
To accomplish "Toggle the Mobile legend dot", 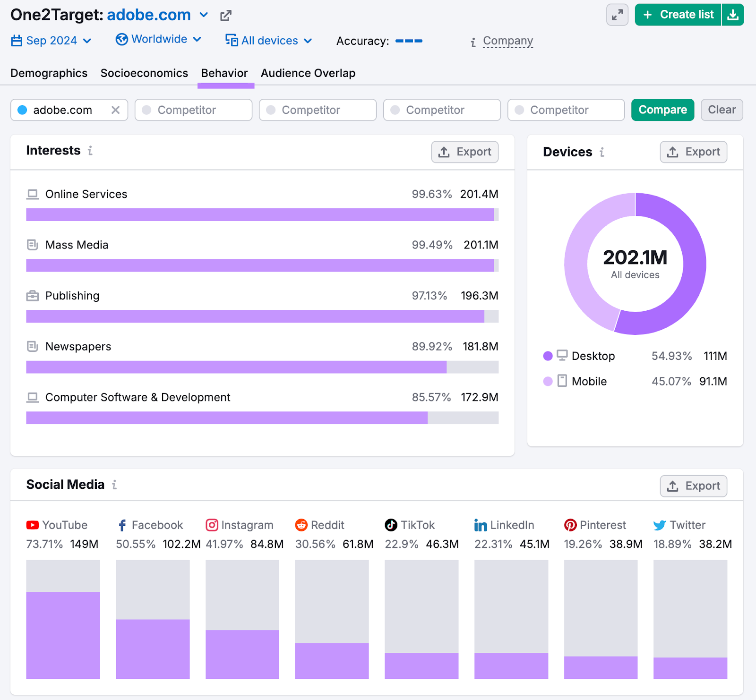I will coord(548,382).
